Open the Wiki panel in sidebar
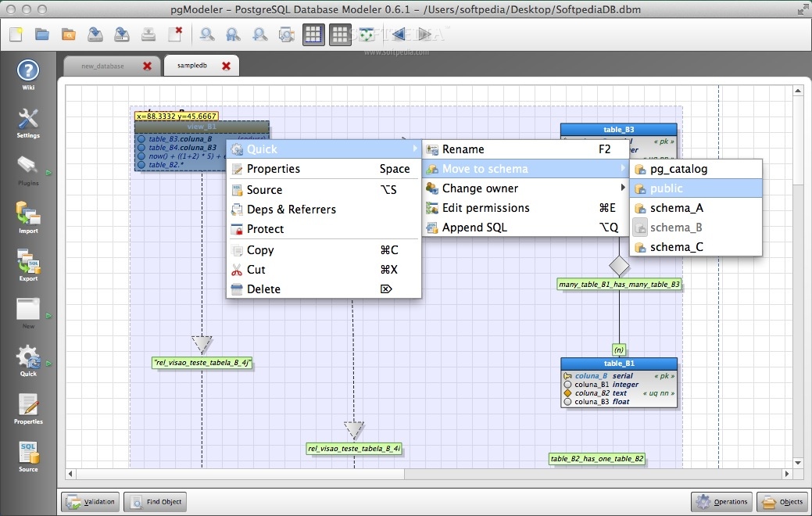Image resolution: width=812 pixels, height=516 pixels. coord(29,70)
